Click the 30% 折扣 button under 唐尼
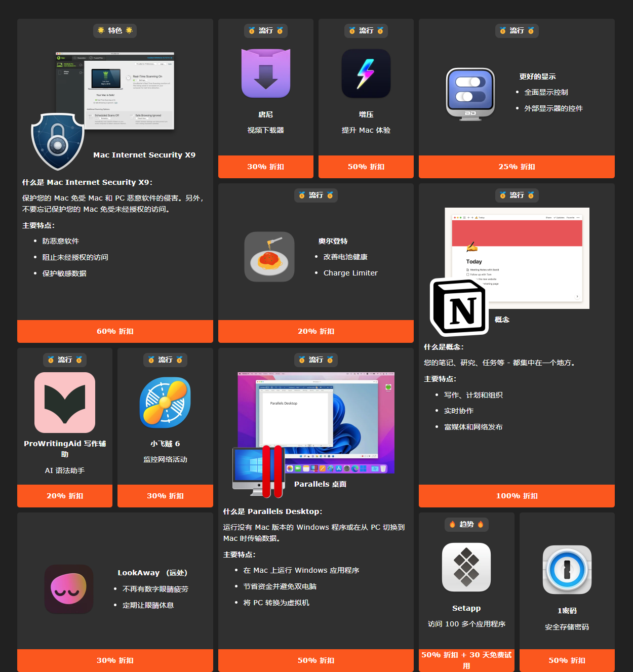Image resolution: width=633 pixels, height=672 pixels. click(x=266, y=167)
